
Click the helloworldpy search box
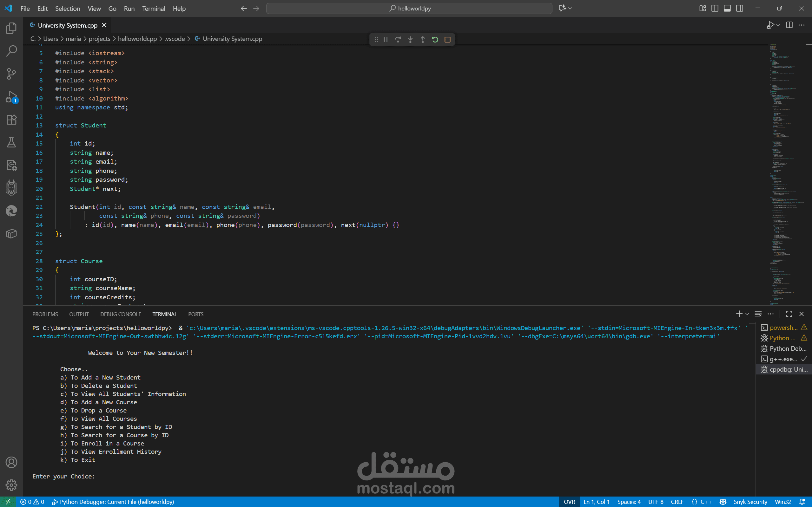409,8
